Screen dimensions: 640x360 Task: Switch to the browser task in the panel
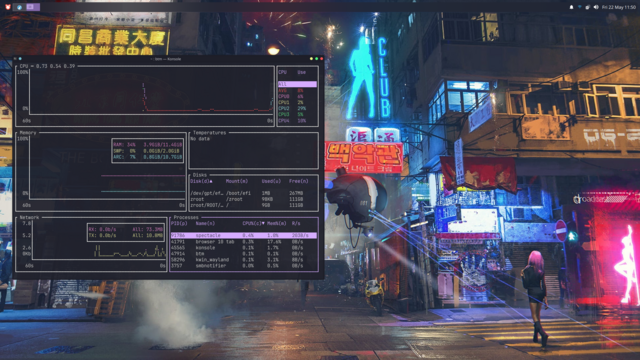coord(19,7)
